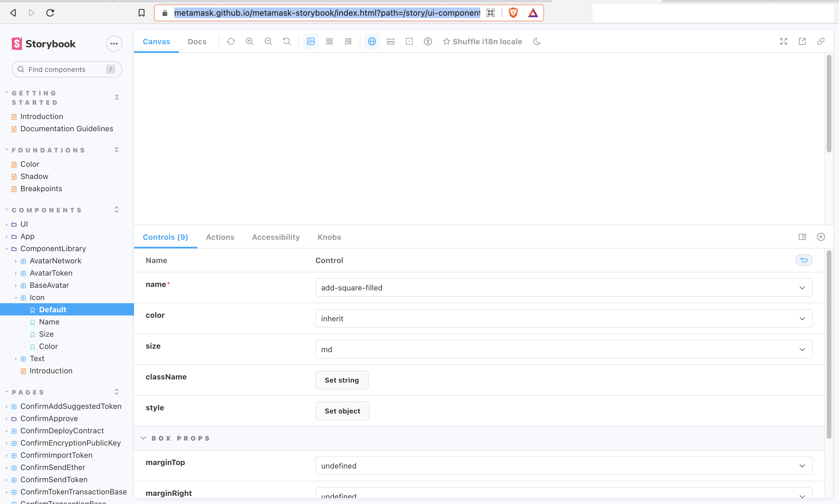Collapse the Icon component tree item
839x504 pixels.
pos(16,297)
